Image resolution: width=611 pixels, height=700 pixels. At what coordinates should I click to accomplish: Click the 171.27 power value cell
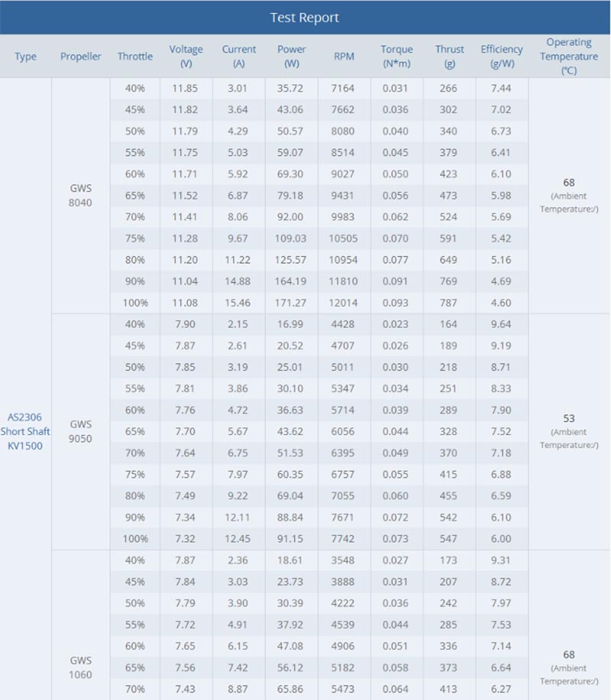tap(291, 303)
